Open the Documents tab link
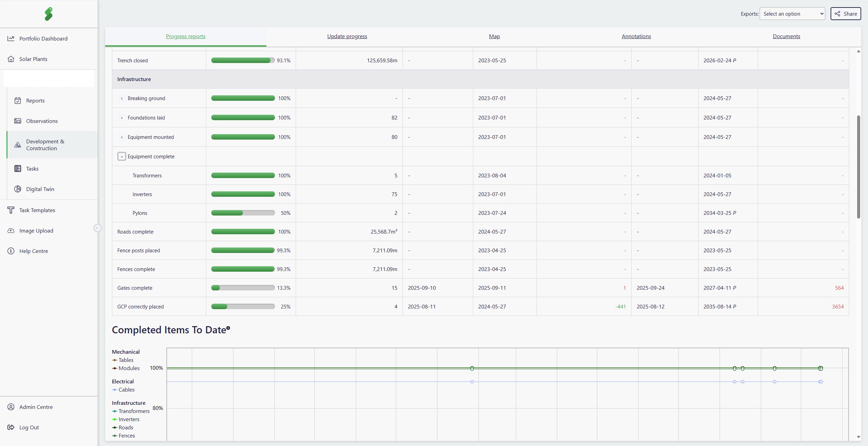The height and width of the screenshot is (446, 868). (786, 36)
